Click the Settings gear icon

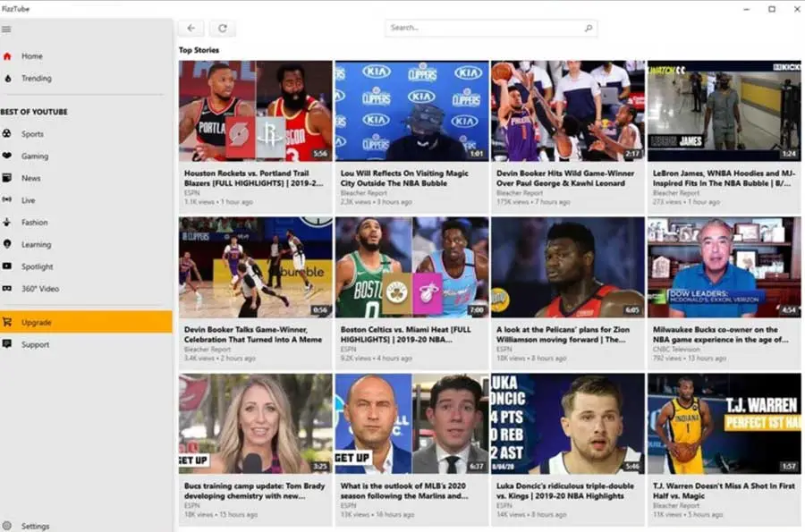click(6, 526)
